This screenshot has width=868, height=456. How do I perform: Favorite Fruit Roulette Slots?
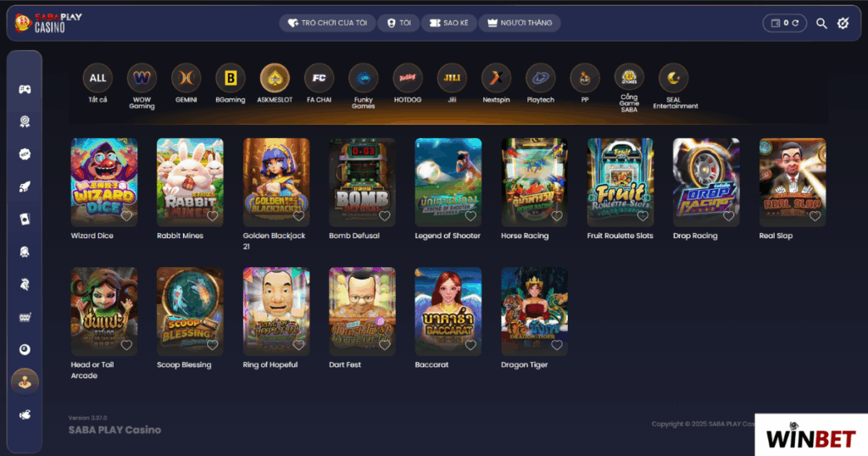tap(643, 216)
